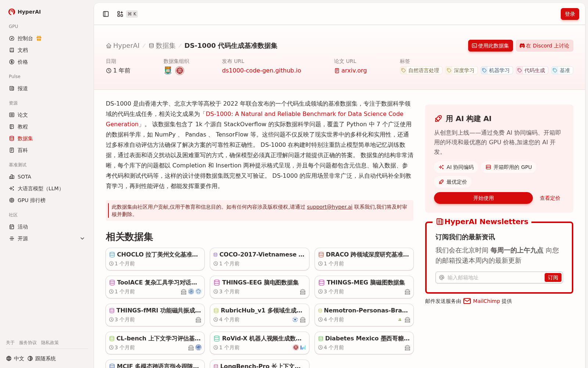
Task: Click the HyperAI logo icon
Action: point(12,12)
